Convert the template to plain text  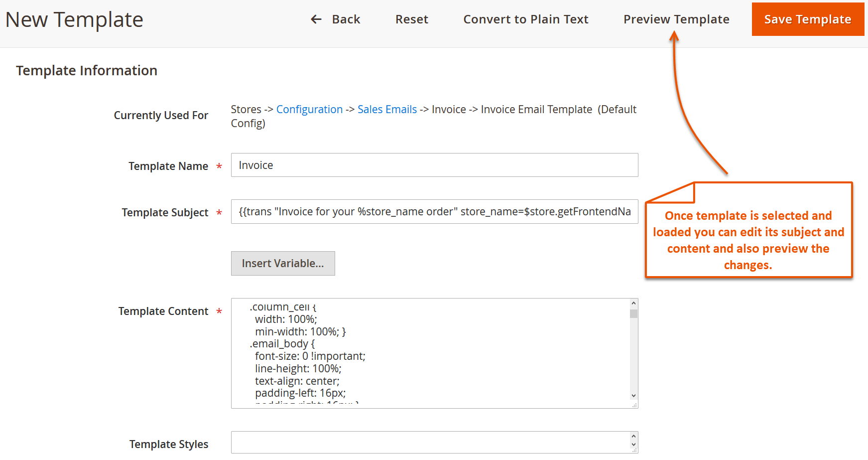coord(525,19)
